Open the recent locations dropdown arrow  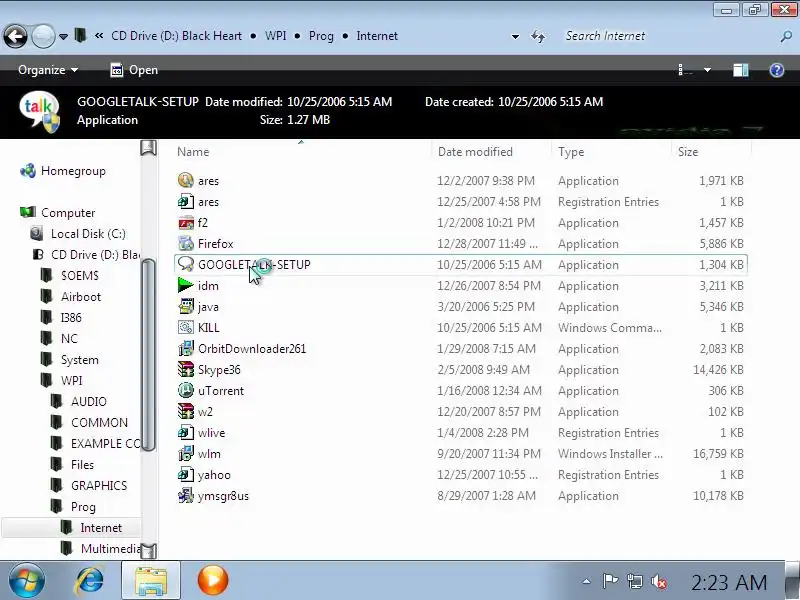[x=63, y=37]
